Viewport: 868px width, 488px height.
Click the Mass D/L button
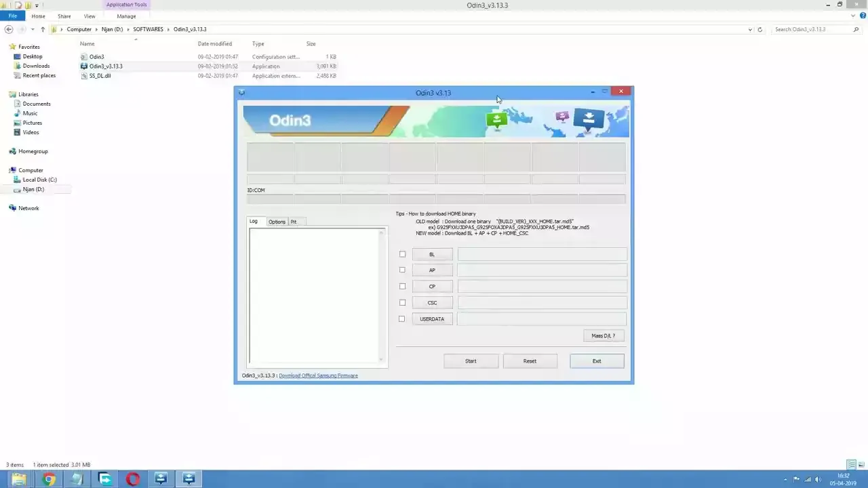tap(603, 335)
